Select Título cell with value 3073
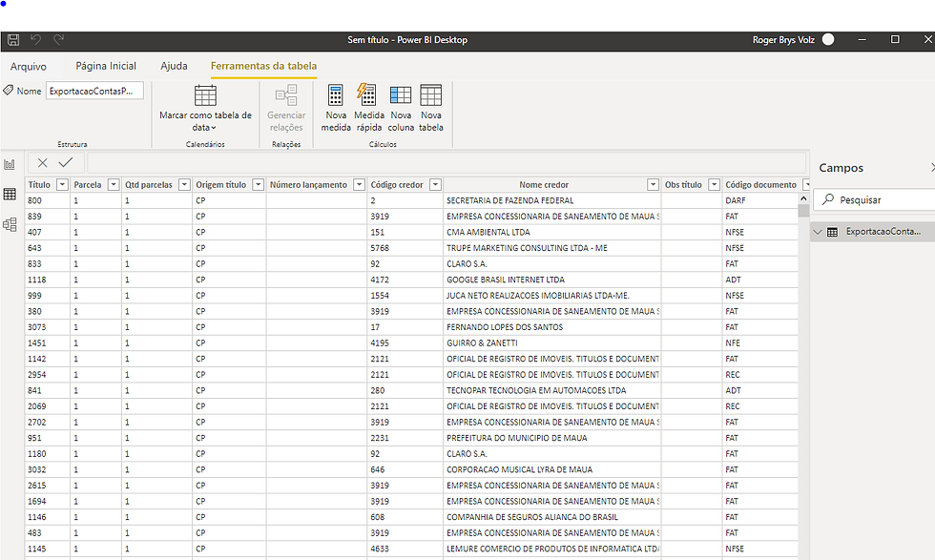The image size is (935, 560). pyautogui.click(x=48, y=327)
